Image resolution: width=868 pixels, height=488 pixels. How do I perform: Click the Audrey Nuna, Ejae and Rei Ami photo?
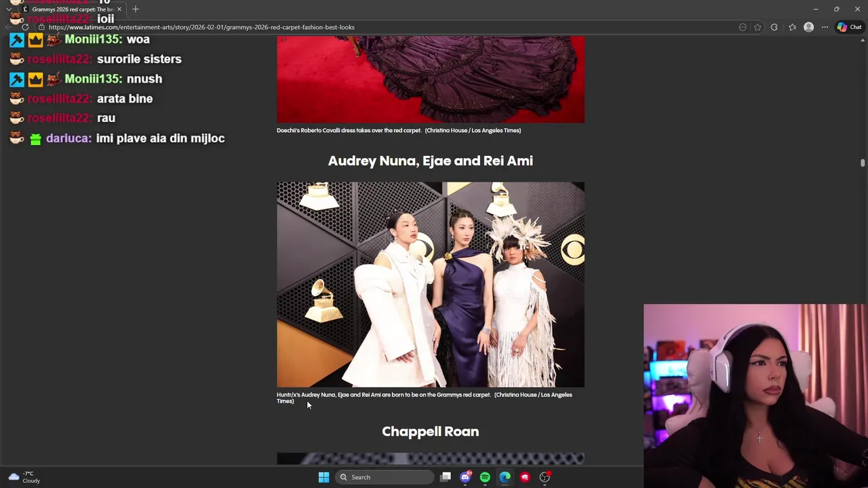(431, 284)
